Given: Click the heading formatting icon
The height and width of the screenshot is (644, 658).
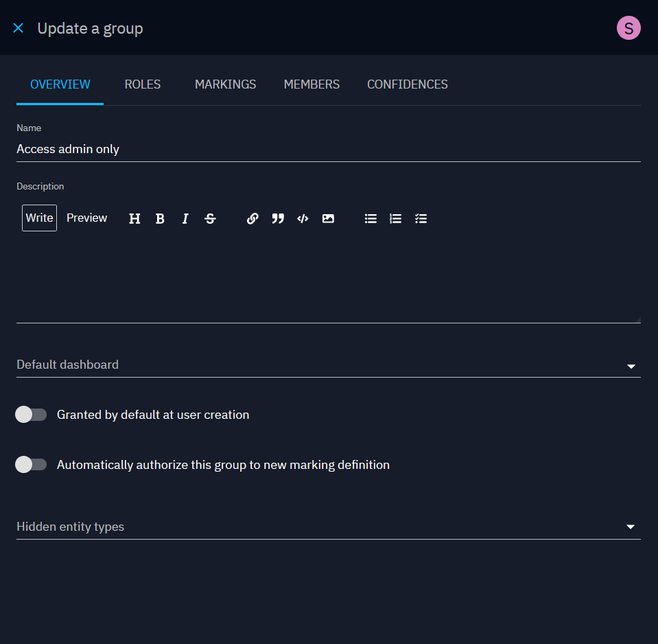Looking at the screenshot, I should (134, 218).
